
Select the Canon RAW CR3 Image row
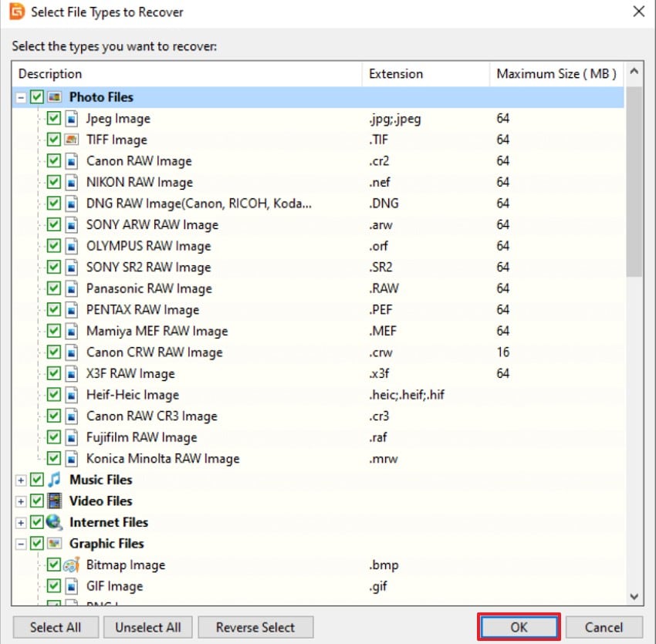(x=318, y=416)
